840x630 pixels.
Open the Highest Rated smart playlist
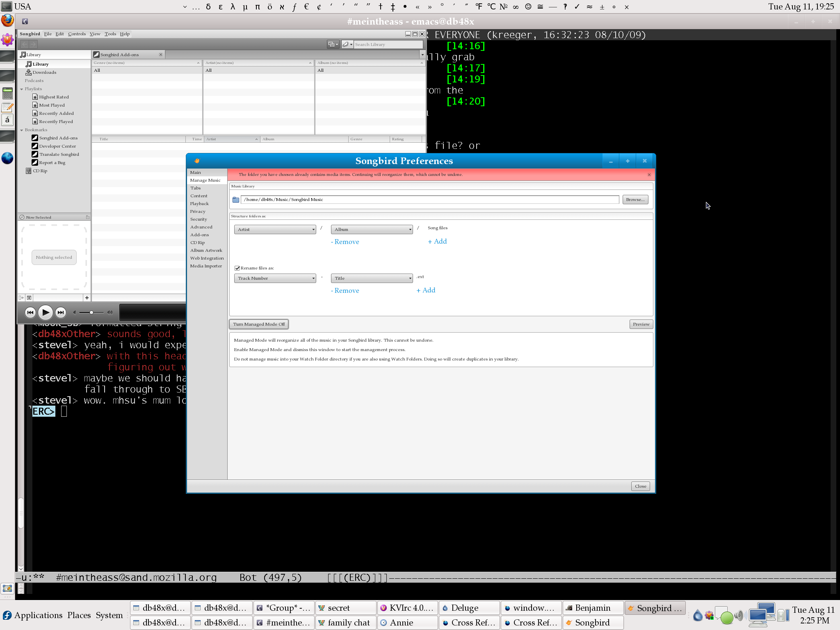pos(50,97)
